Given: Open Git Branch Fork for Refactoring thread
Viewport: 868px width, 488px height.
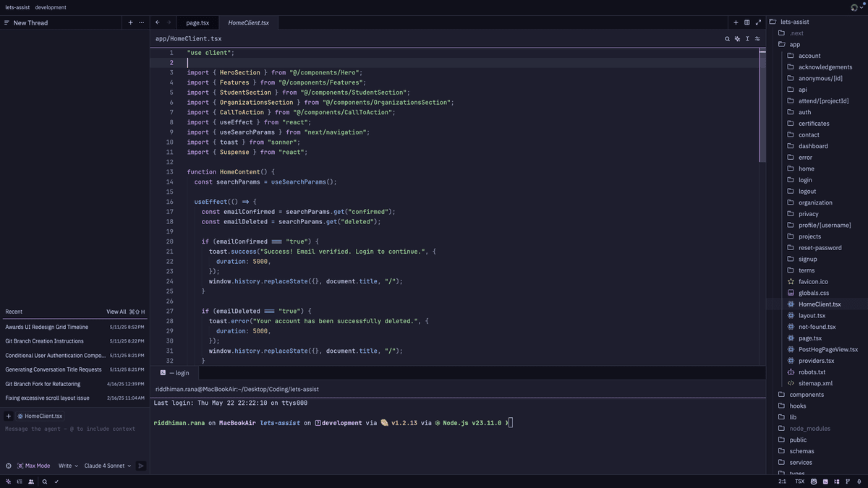Looking at the screenshot, I should 75,384.
